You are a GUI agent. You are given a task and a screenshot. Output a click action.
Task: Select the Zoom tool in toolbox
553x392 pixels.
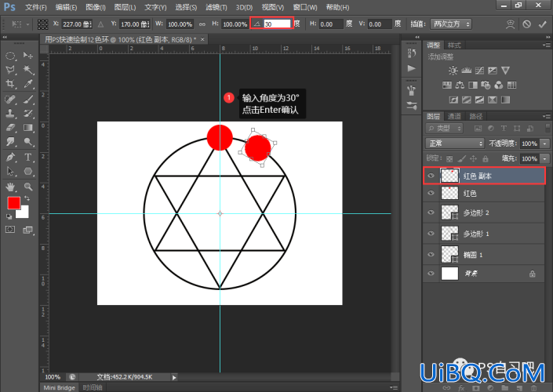(28, 187)
